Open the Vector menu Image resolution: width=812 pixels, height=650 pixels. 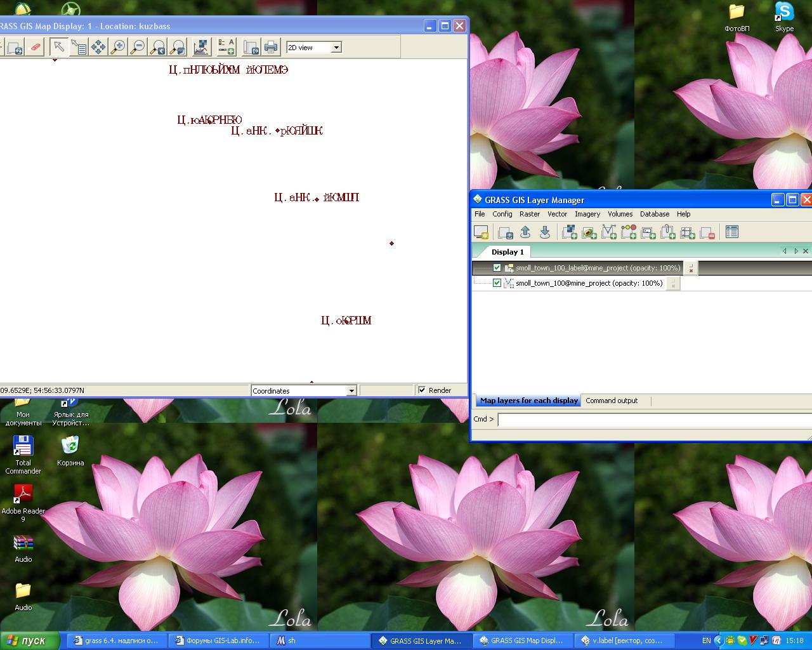coord(557,214)
